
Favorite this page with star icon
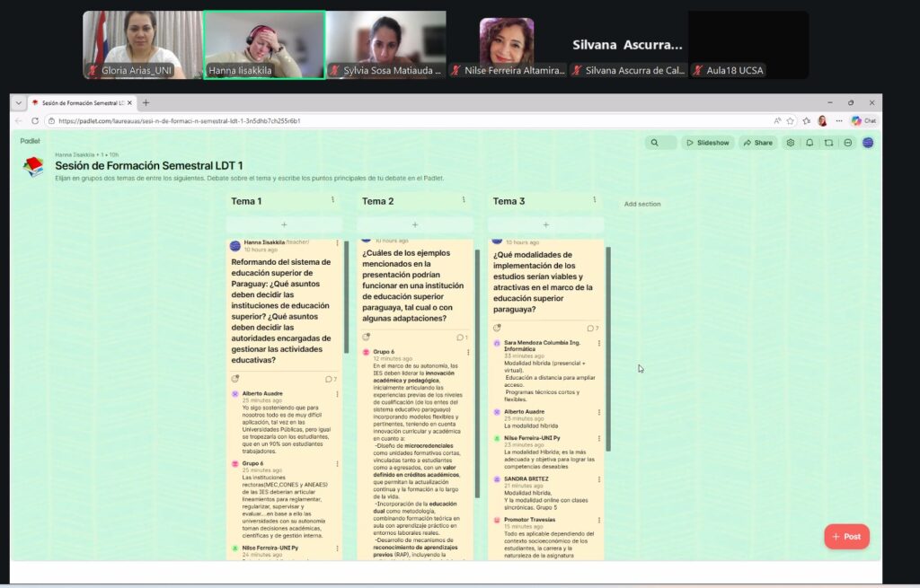791,121
